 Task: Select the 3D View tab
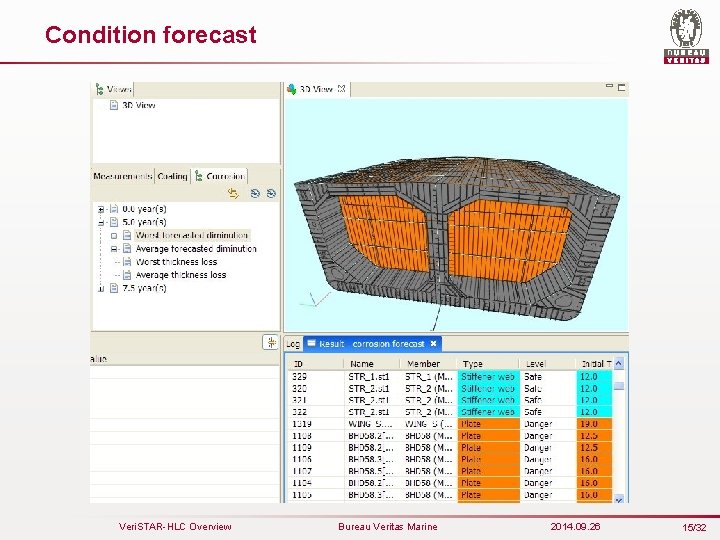pyautogui.click(x=316, y=89)
